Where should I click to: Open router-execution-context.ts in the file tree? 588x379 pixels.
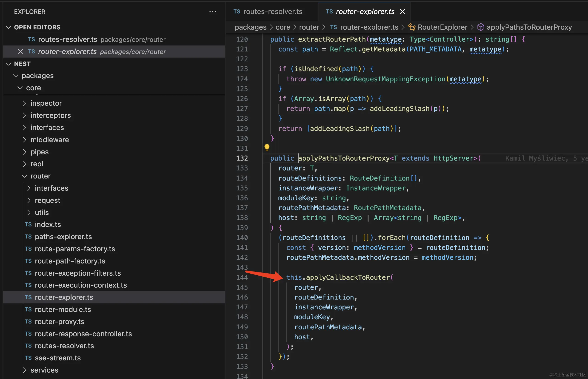tap(80, 285)
